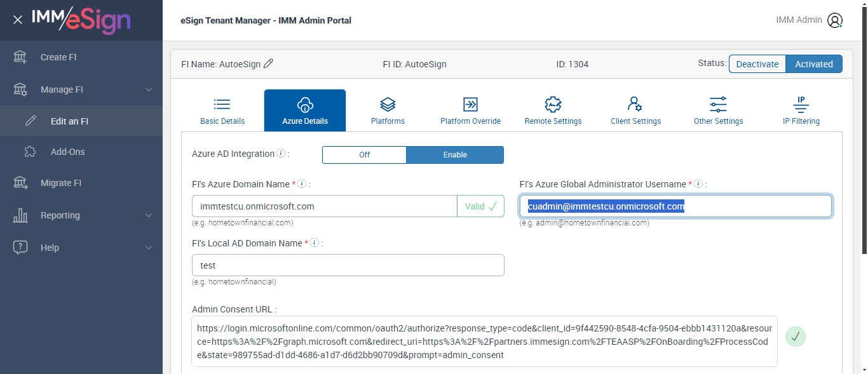Click the 'eSign Tenant Manager - IMM Admin Portal' title

(266, 20)
